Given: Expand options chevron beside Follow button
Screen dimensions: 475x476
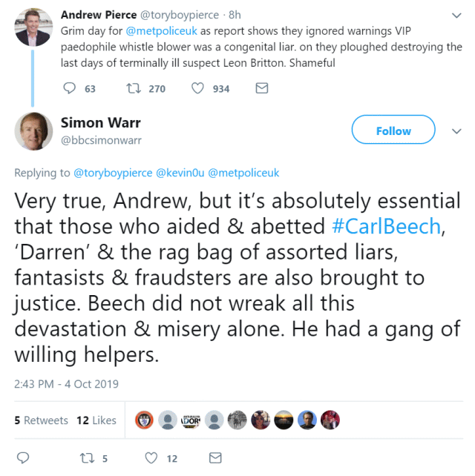Looking at the screenshot, I should point(456,131).
